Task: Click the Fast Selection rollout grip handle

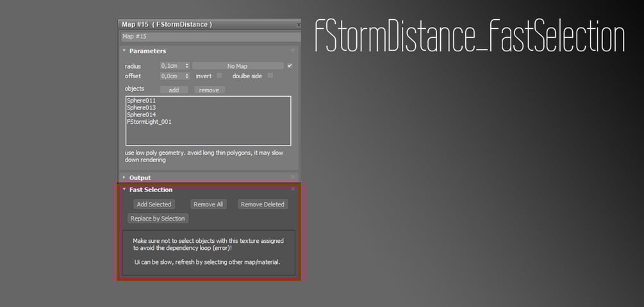Action: [293, 188]
